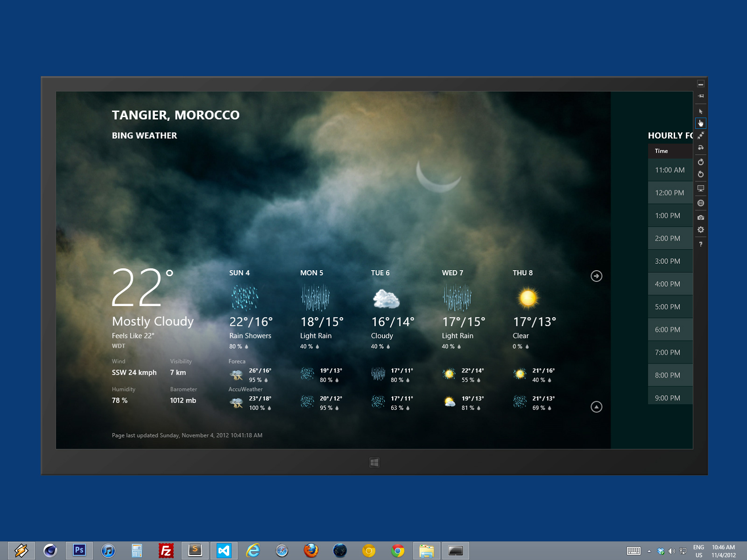
Task: Open simulator help question mark
Action: tap(701, 244)
